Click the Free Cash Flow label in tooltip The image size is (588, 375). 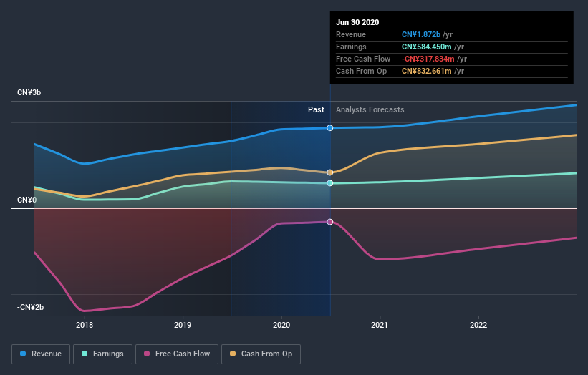point(363,59)
